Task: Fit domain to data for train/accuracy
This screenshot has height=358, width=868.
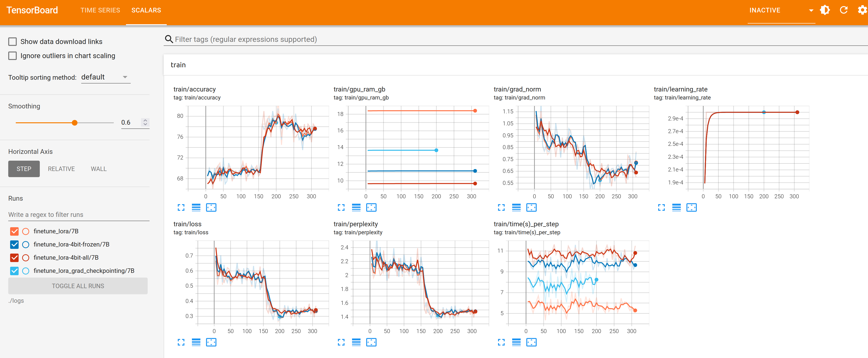Action: point(211,208)
